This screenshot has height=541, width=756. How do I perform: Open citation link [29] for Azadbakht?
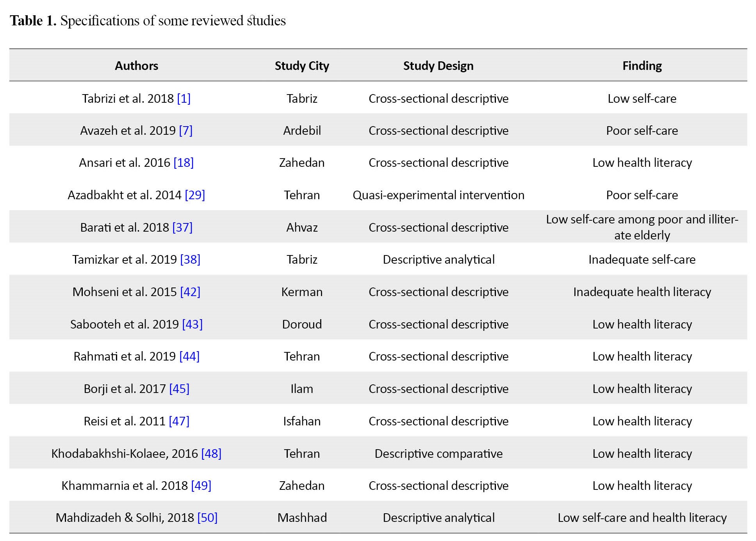point(195,195)
